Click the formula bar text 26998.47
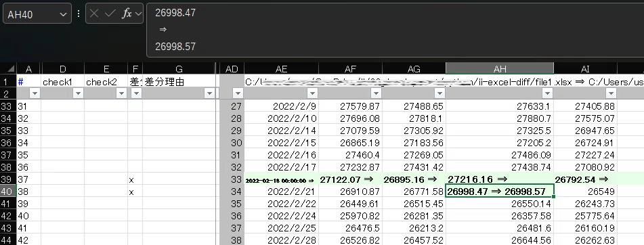This screenshot has height=245, width=644. (175, 13)
